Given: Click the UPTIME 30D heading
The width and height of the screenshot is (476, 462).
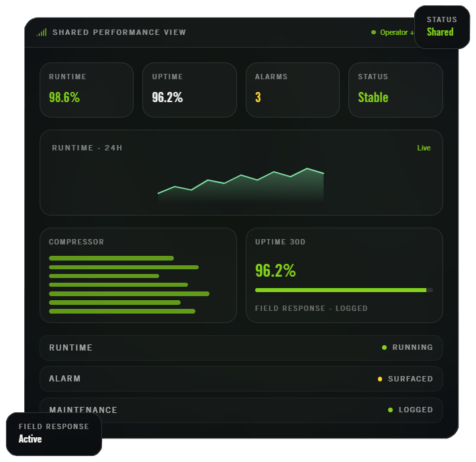Looking at the screenshot, I should pos(280,242).
